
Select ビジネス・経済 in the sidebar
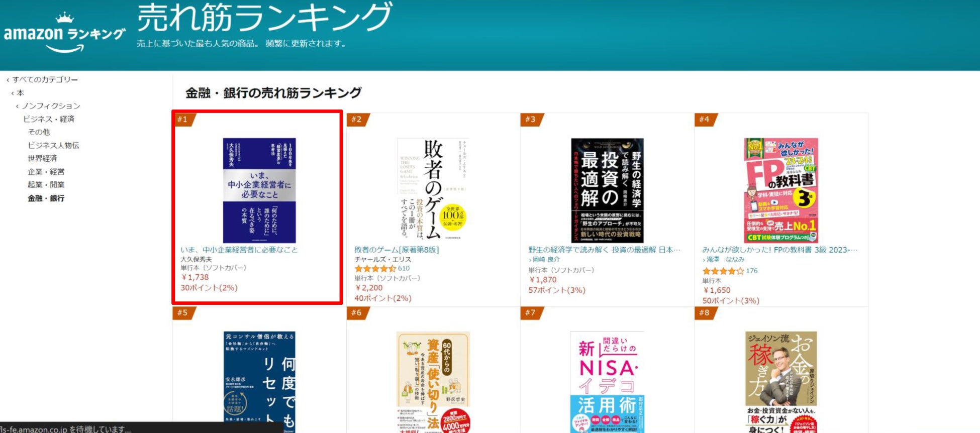(49, 119)
